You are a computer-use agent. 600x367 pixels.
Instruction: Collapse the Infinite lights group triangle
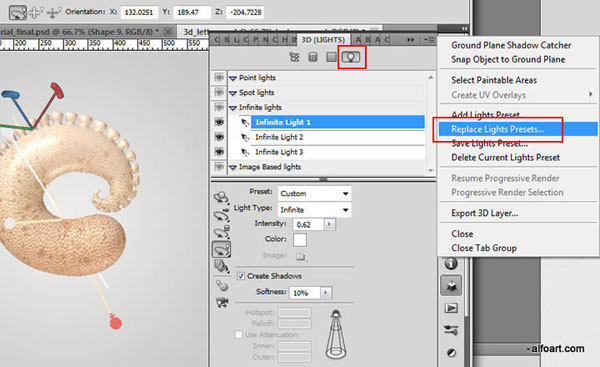tap(233, 108)
